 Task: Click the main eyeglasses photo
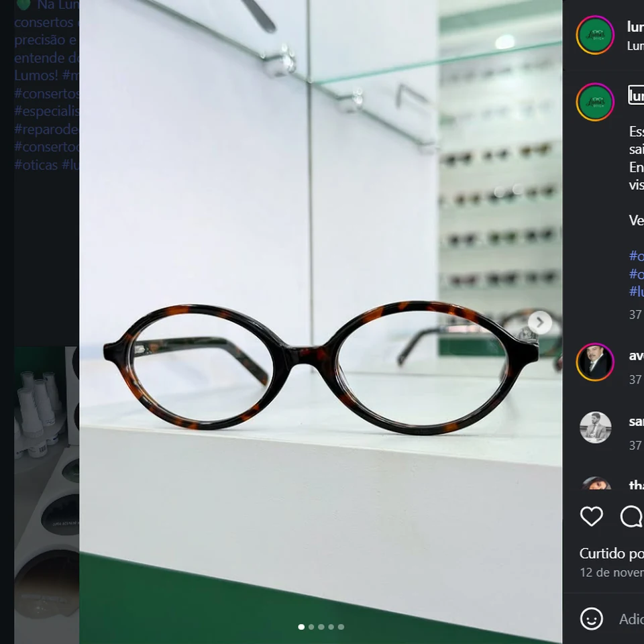(x=321, y=322)
